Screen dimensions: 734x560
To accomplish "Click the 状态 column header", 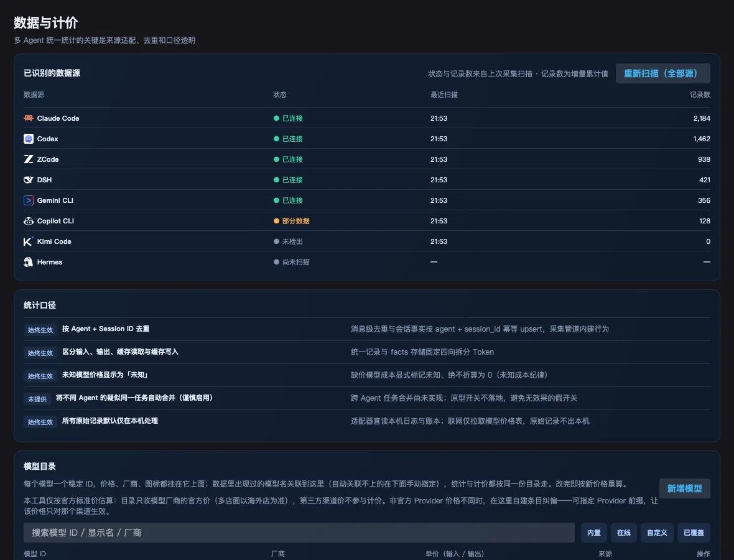I will click(x=280, y=95).
